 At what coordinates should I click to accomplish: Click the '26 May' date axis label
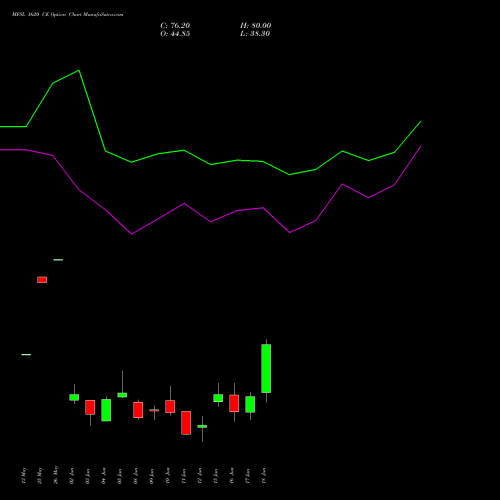(x=56, y=475)
